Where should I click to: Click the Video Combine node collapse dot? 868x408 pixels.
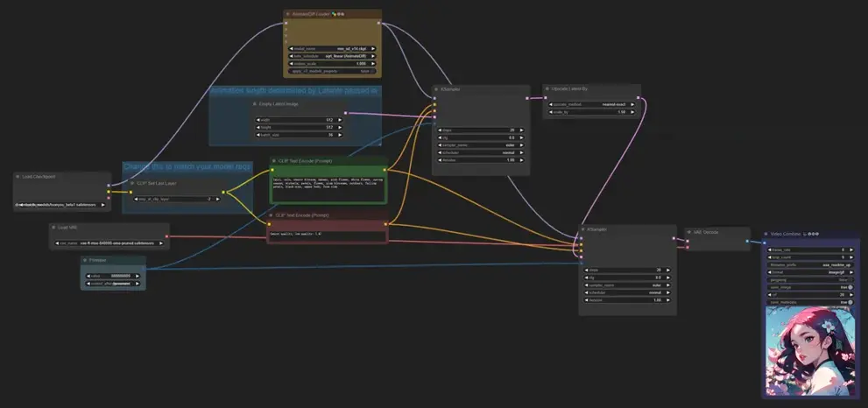[766, 234]
